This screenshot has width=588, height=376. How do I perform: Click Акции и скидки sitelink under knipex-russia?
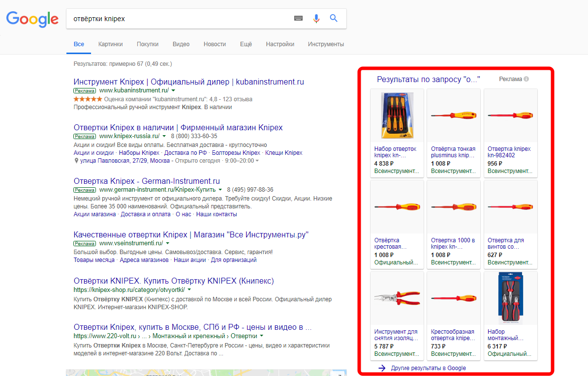pos(94,153)
